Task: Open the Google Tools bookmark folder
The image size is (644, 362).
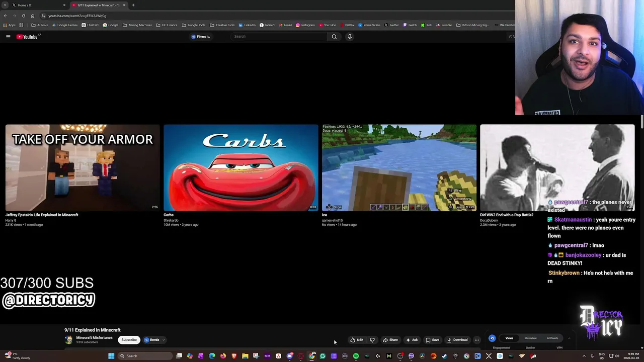Action: tap(194, 25)
